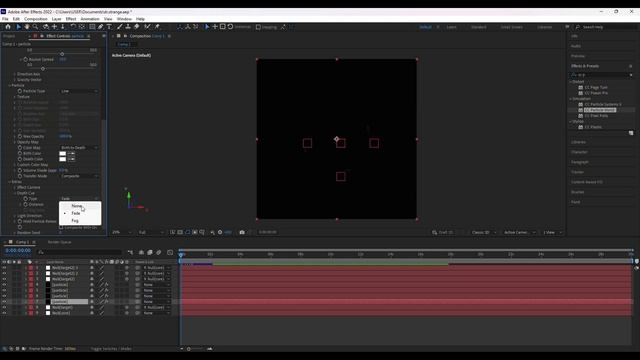640x360 pixels.
Task: Open the 1 View layout dropdown
Action: (552, 232)
